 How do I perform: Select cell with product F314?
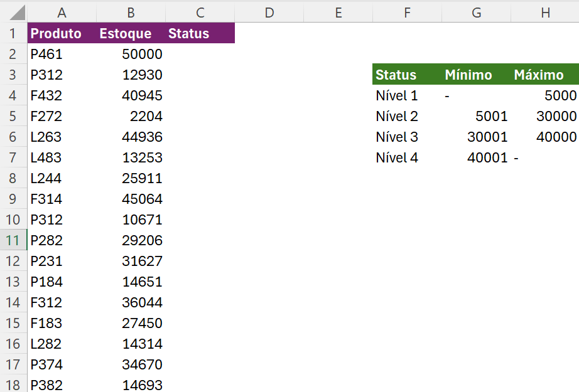pos(62,198)
